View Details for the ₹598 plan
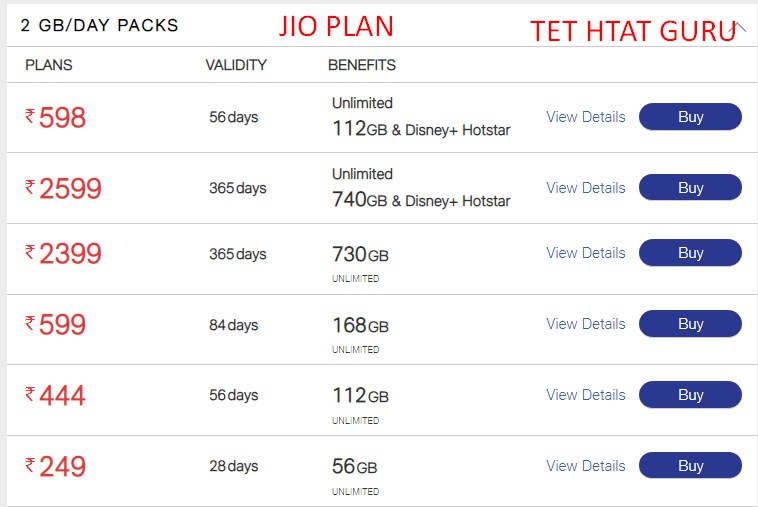This screenshot has width=758, height=507. click(586, 116)
